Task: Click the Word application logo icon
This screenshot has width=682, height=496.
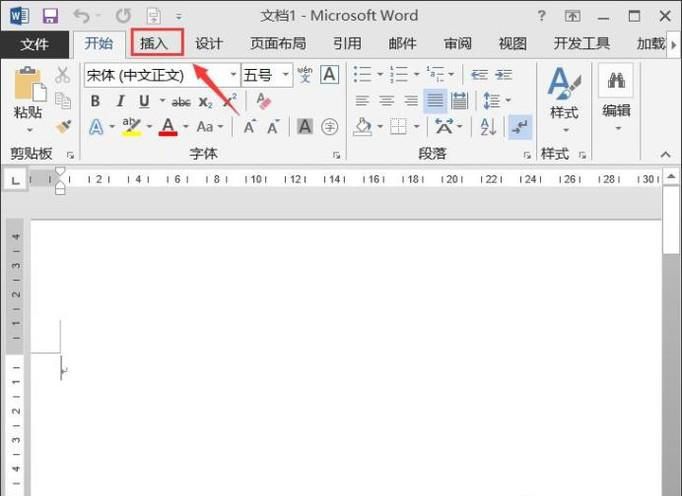Action: (x=19, y=16)
